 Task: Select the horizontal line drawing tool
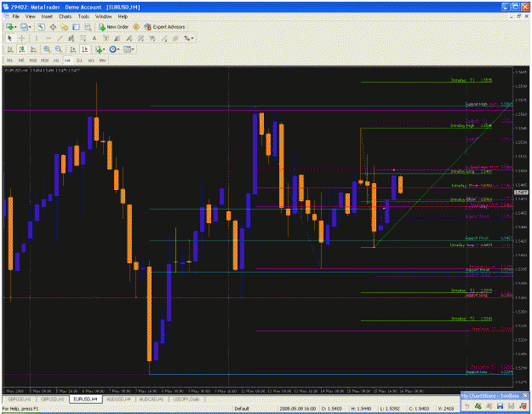coord(48,38)
